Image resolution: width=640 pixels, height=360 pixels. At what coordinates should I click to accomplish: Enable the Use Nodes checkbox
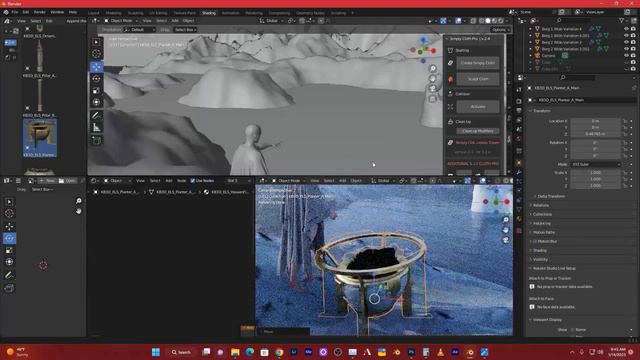click(x=193, y=180)
